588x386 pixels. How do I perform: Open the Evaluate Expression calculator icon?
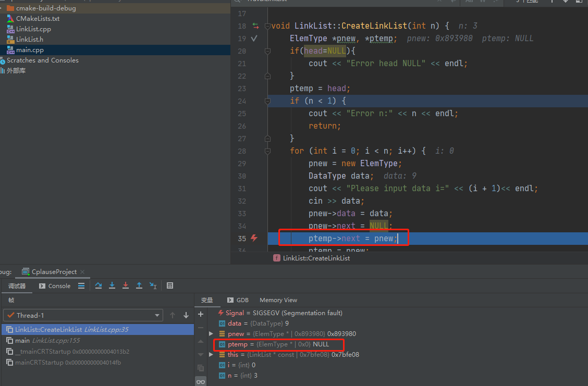(170, 285)
